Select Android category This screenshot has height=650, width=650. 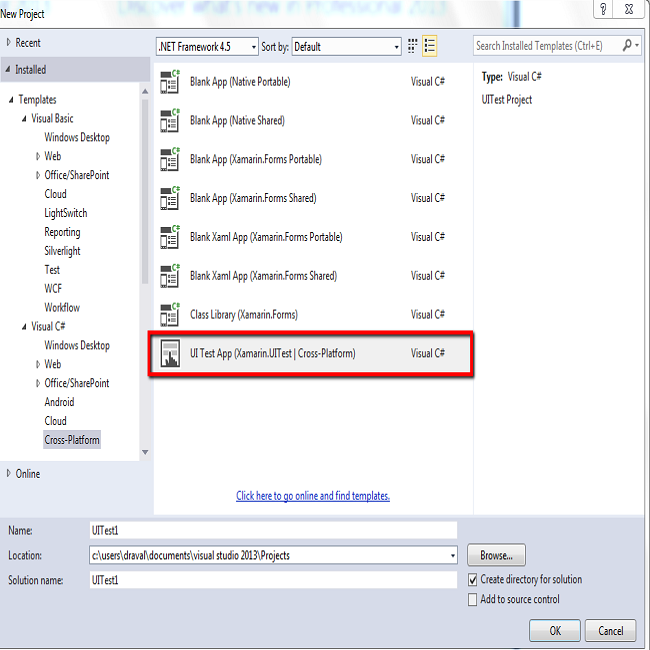(59, 402)
